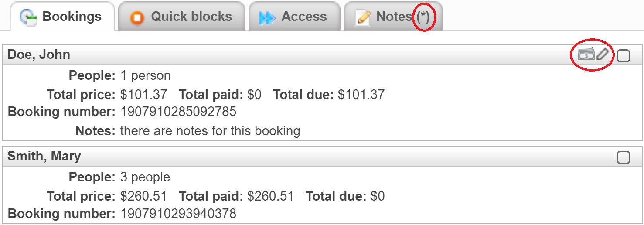The width and height of the screenshot is (644, 225).
Task: Click the payment cash icon for John Doe
Action: [586, 55]
